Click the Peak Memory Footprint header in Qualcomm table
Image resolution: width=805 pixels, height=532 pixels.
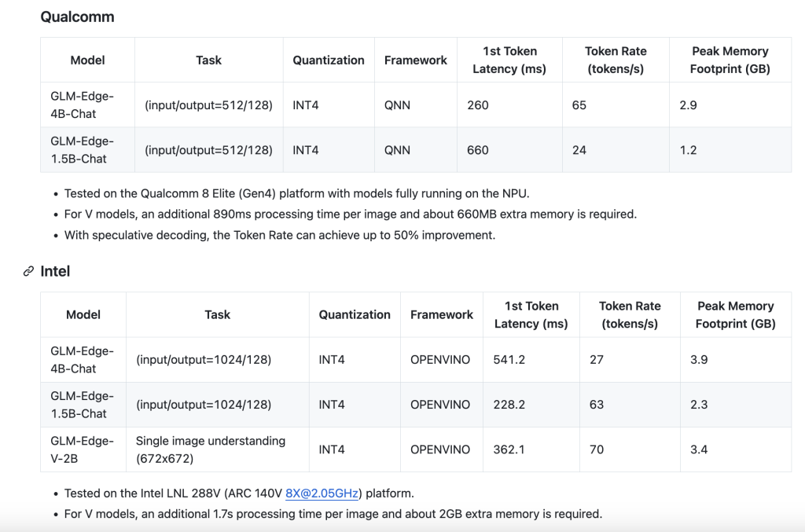(x=730, y=60)
